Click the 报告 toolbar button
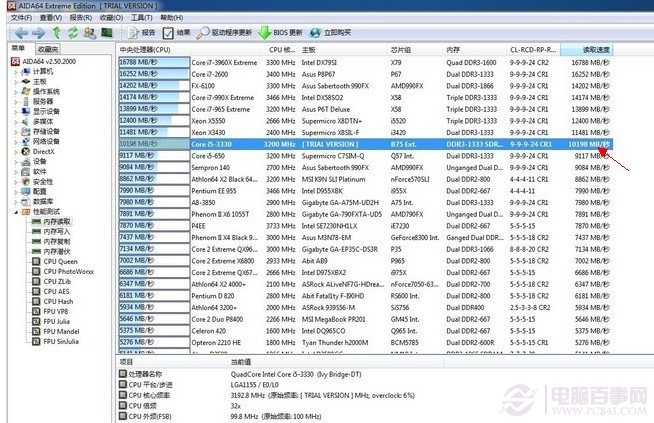This screenshot has height=423, width=654. tap(142, 33)
